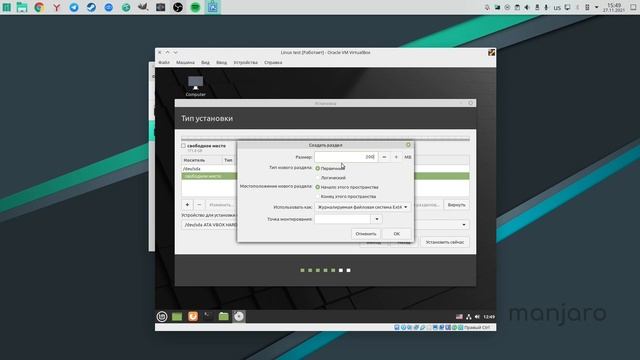The image size is (640, 360).
Task: Toggle the свободное место checkbox
Action: (183, 145)
